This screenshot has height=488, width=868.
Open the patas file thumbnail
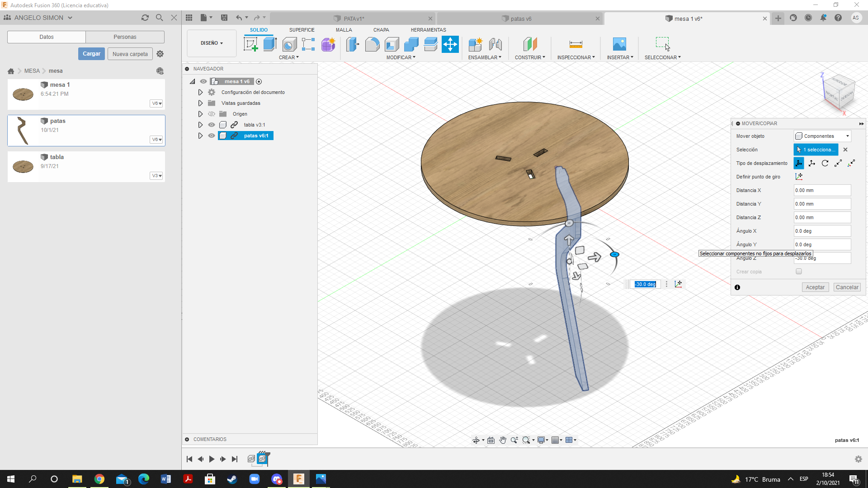[x=23, y=131]
